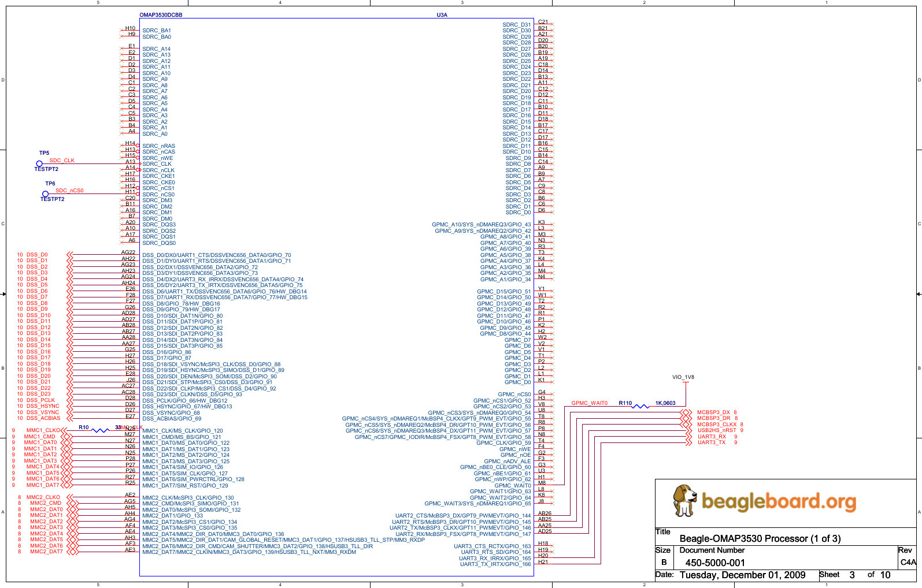Click the off-page connector beside net DSS_PCLK
This screenshot has width=922, height=588.
(x=70, y=400)
